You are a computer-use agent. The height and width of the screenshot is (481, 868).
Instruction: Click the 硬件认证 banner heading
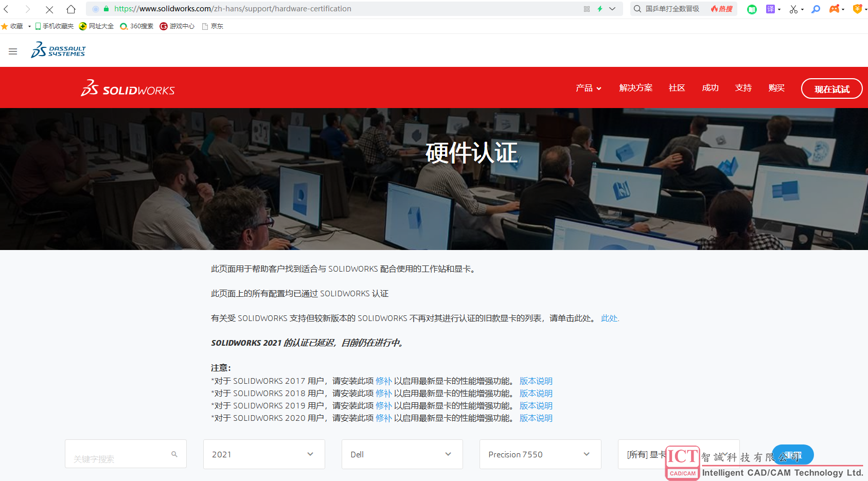pos(471,153)
